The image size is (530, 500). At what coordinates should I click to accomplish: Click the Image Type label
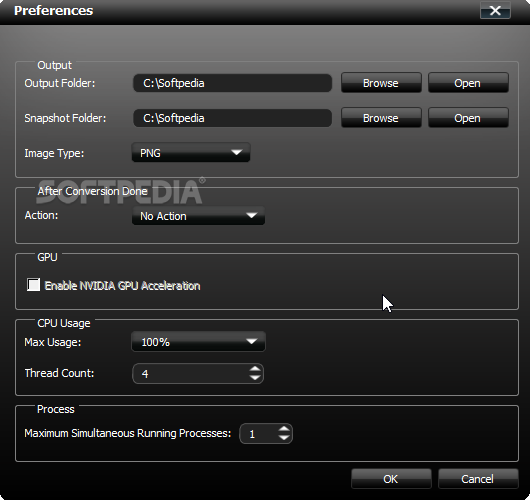click(54, 153)
